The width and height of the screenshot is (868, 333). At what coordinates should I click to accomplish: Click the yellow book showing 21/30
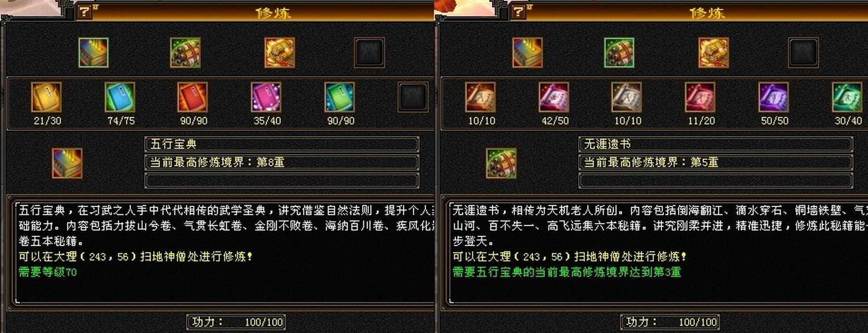tap(47, 97)
